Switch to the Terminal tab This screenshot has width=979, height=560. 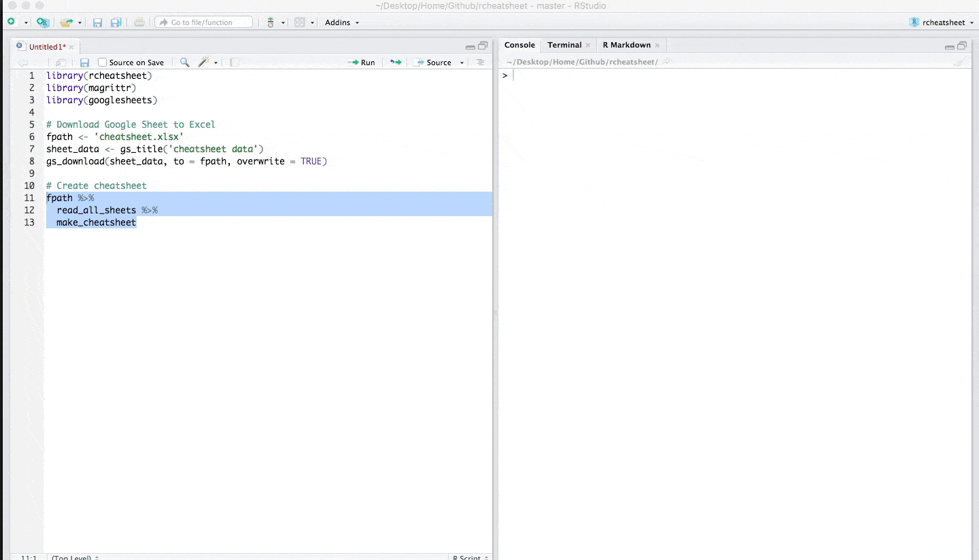pos(564,45)
